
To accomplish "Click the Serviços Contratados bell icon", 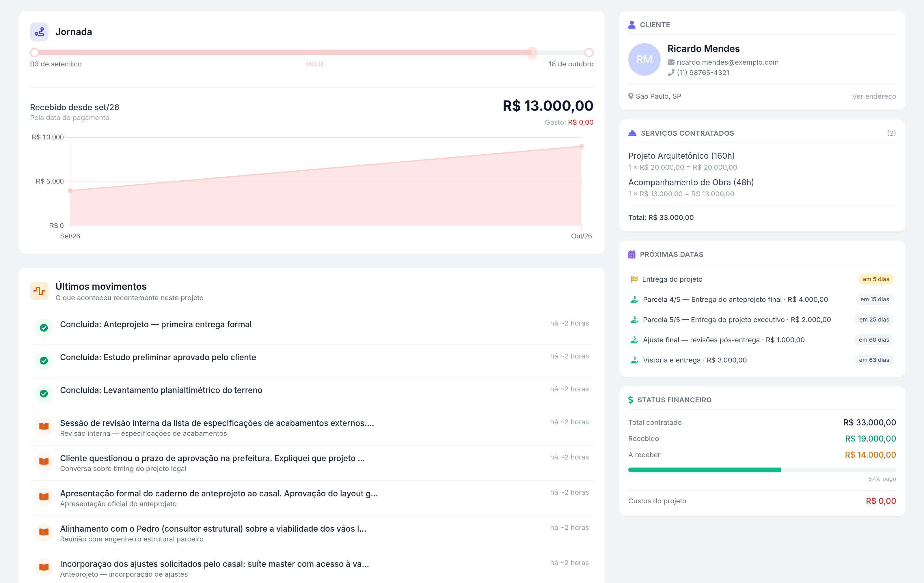I will (x=632, y=133).
